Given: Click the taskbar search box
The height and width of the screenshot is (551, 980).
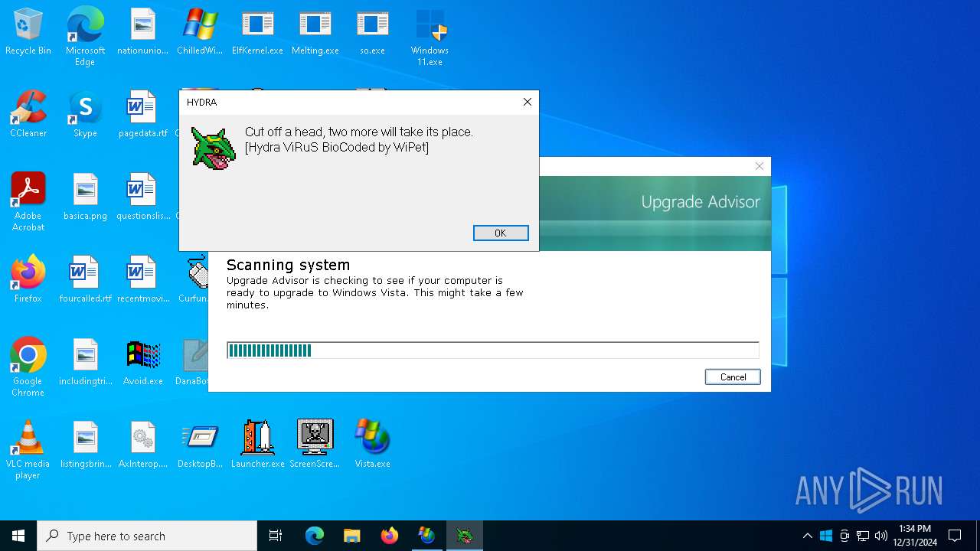Looking at the screenshot, I should [147, 536].
